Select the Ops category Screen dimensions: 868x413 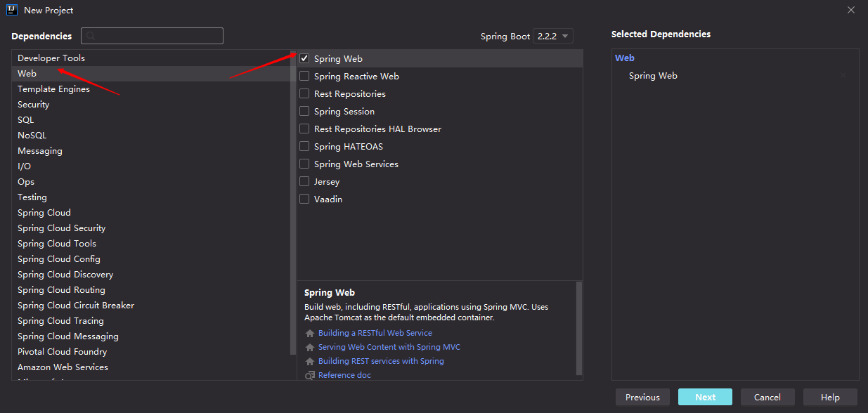(x=151, y=182)
